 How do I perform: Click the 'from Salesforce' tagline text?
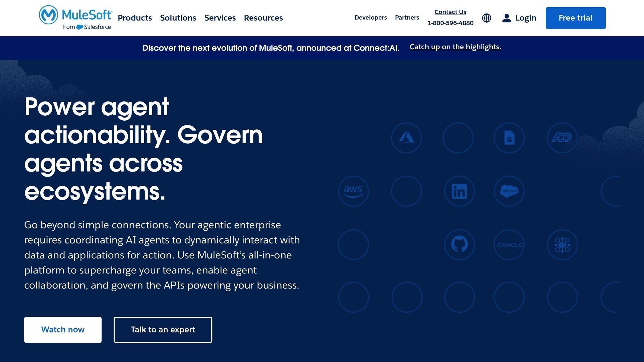point(86,27)
